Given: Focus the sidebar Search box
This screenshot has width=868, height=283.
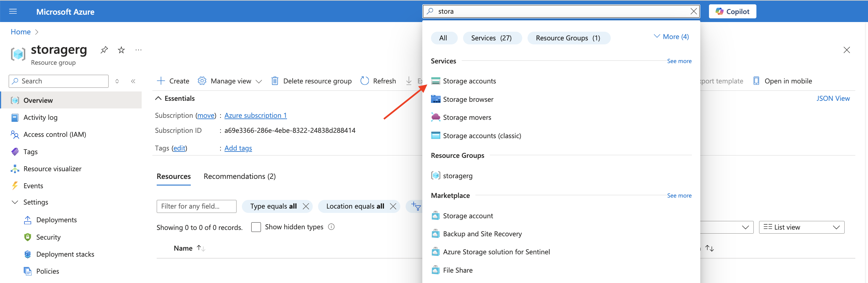Looking at the screenshot, I should 58,81.
